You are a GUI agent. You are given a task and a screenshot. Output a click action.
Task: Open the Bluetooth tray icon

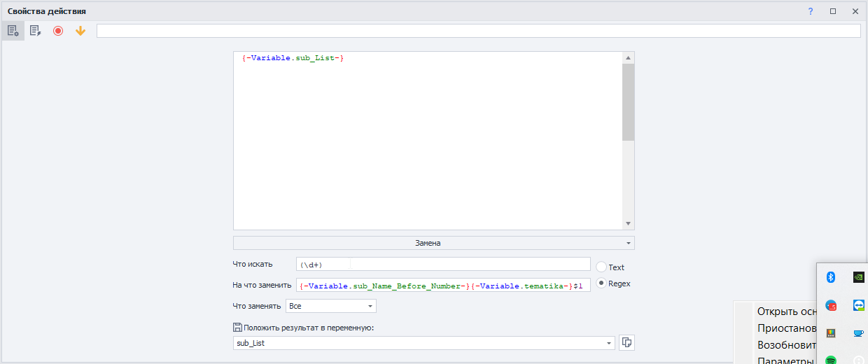831,277
